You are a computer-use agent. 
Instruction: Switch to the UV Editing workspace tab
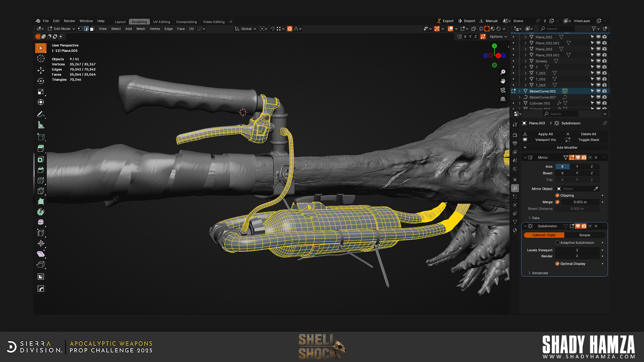point(161,22)
